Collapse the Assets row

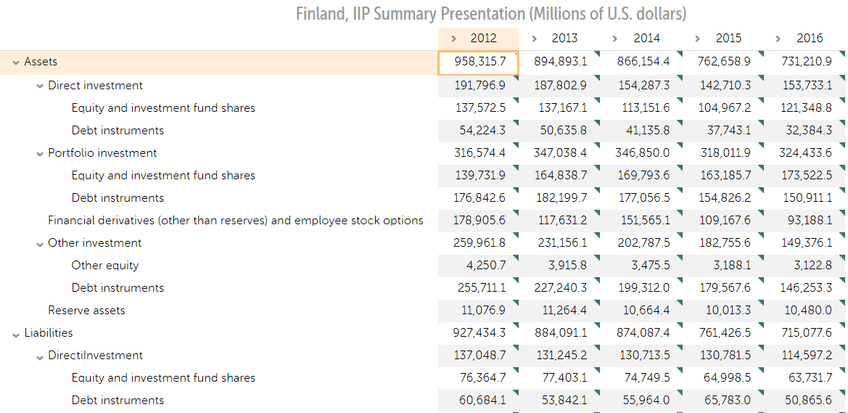[15, 62]
